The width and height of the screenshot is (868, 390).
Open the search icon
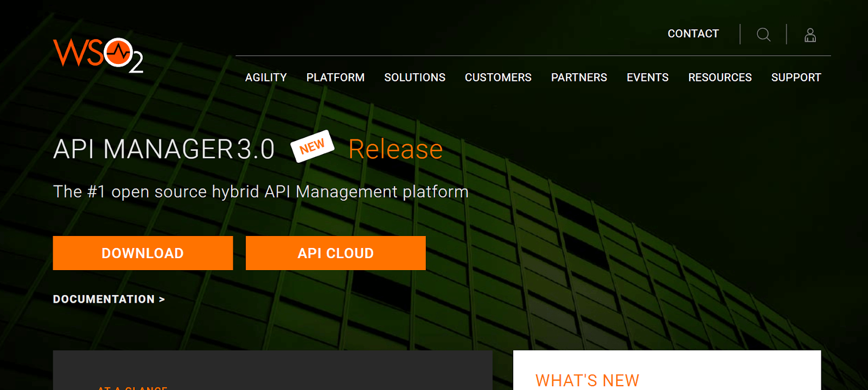pyautogui.click(x=763, y=35)
